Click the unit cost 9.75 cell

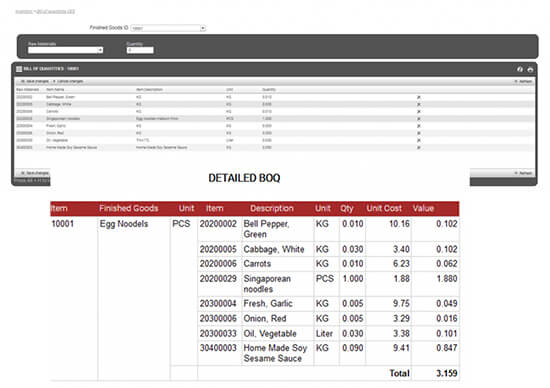coord(401,303)
